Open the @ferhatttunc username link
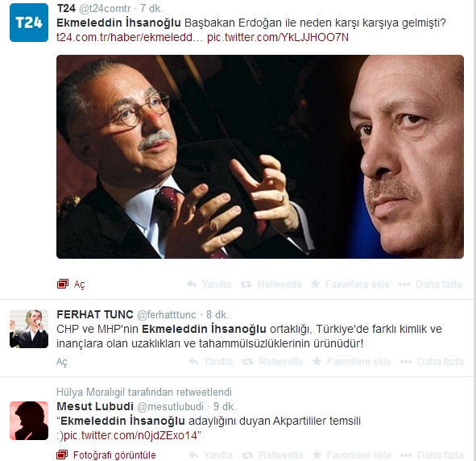This screenshot has height=461, width=476. [167, 315]
